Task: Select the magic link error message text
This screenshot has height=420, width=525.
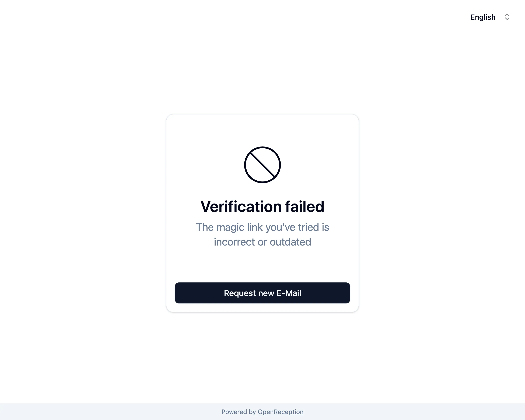Action: pyautogui.click(x=262, y=234)
